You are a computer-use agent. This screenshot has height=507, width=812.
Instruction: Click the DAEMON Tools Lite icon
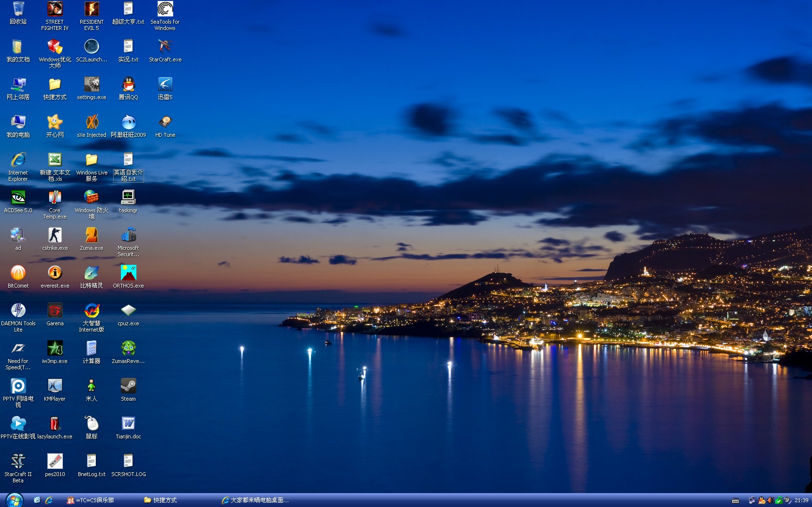click(18, 318)
